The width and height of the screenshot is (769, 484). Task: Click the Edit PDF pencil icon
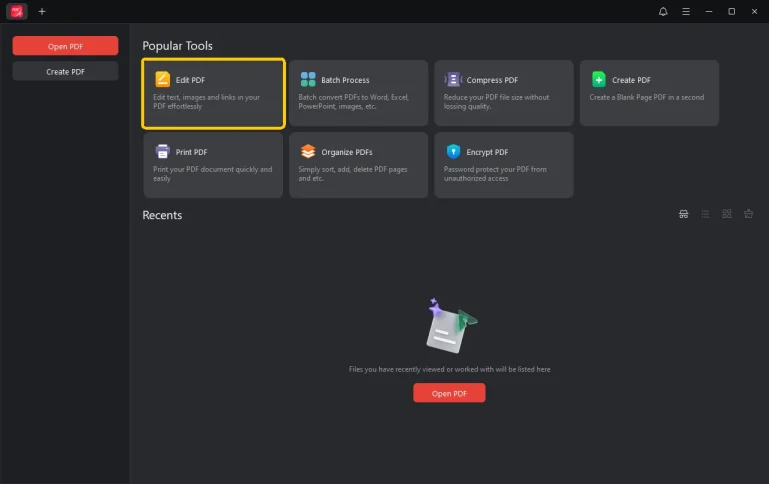tap(162, 80)
